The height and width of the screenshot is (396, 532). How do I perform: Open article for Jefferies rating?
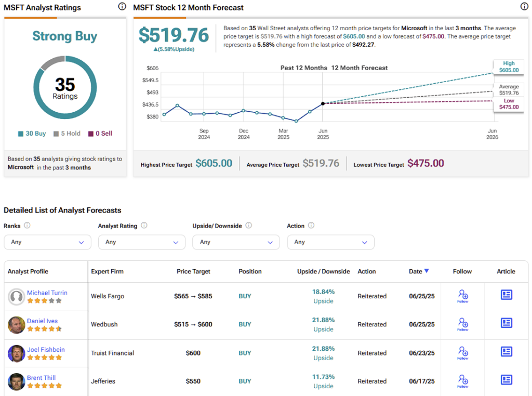coord(506,380)
